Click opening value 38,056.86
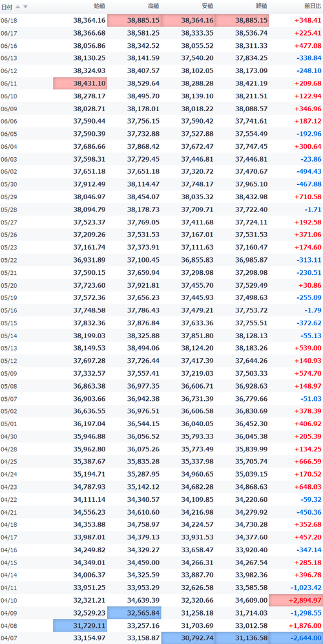This screenshot has width=323, height=644. tap(89, 46)
